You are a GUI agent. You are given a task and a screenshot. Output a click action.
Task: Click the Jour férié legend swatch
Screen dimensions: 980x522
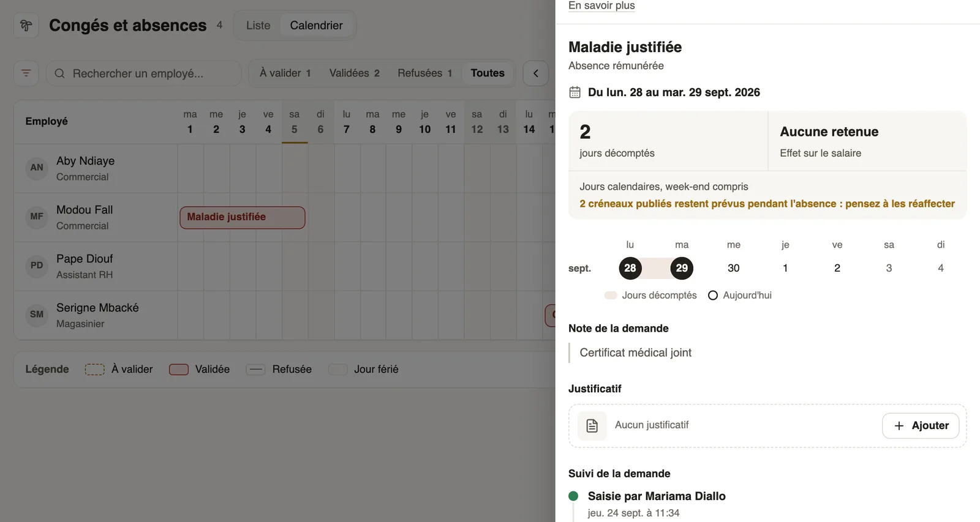(x=337, y=370)
